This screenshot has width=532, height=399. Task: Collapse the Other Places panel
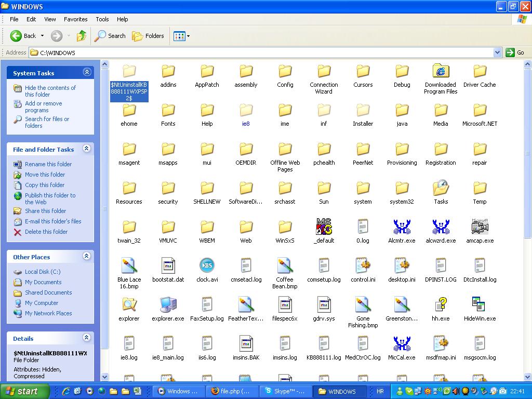87,257
